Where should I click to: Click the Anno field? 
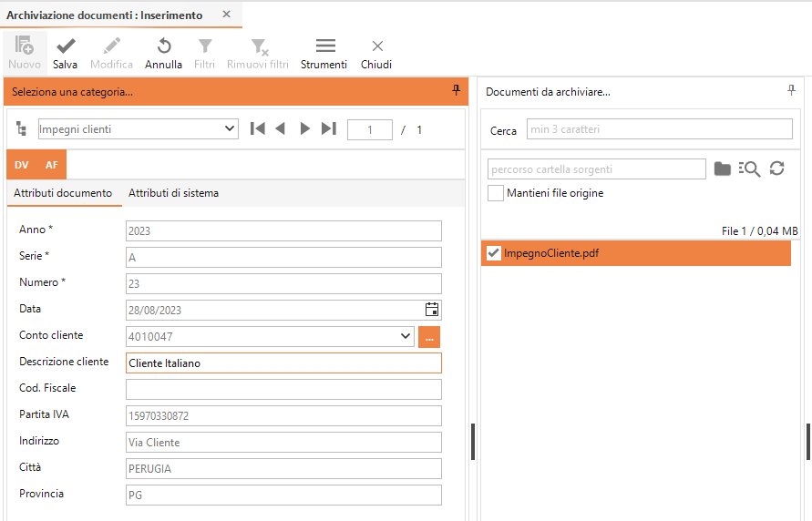click(x=283, y=230)
